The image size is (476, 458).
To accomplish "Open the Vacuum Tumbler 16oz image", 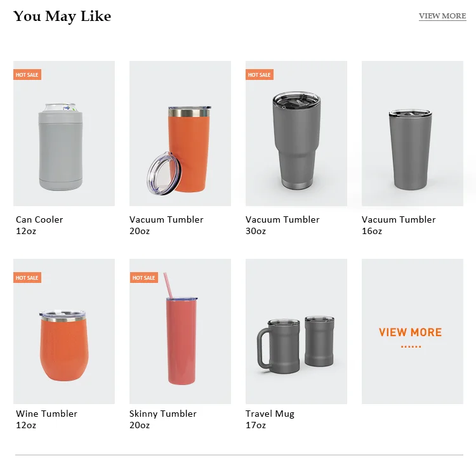I will 413,134.
